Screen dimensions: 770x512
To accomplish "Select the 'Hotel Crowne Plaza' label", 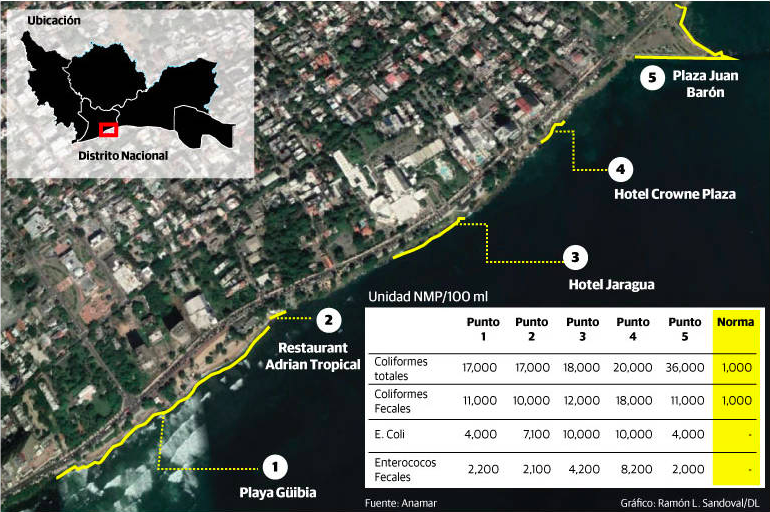I will click(x=675, y=194).
